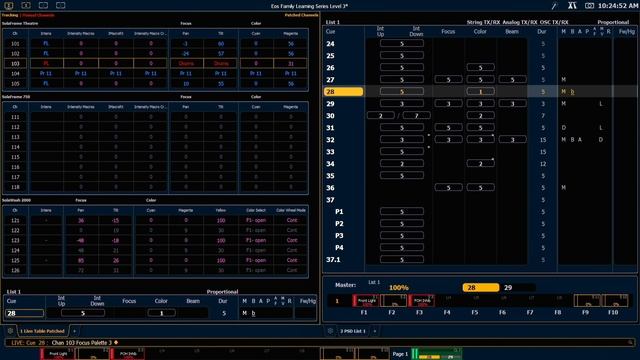Select the first monitor layout icon

(9, 5)
